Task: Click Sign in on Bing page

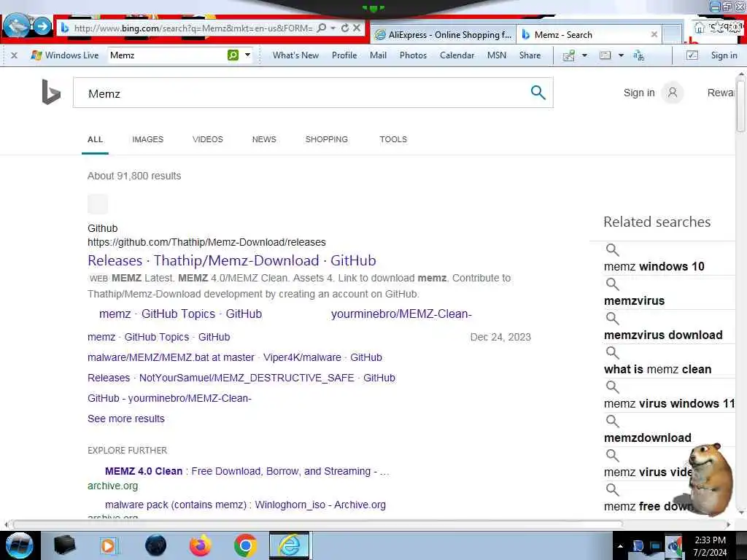Action: [639, 93]
